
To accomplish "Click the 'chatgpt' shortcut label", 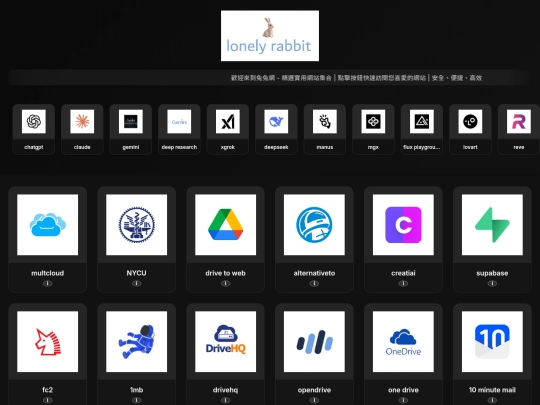I will click(34, 147).
